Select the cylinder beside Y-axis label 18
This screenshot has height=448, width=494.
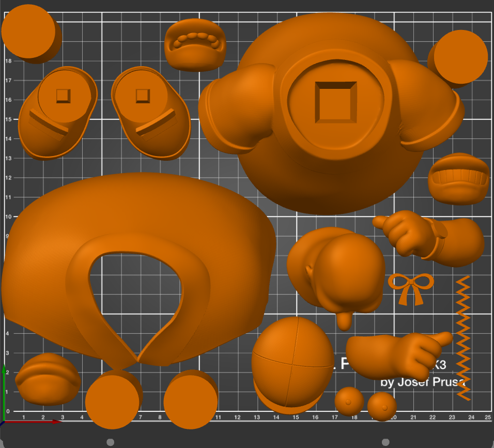point(32,34)
